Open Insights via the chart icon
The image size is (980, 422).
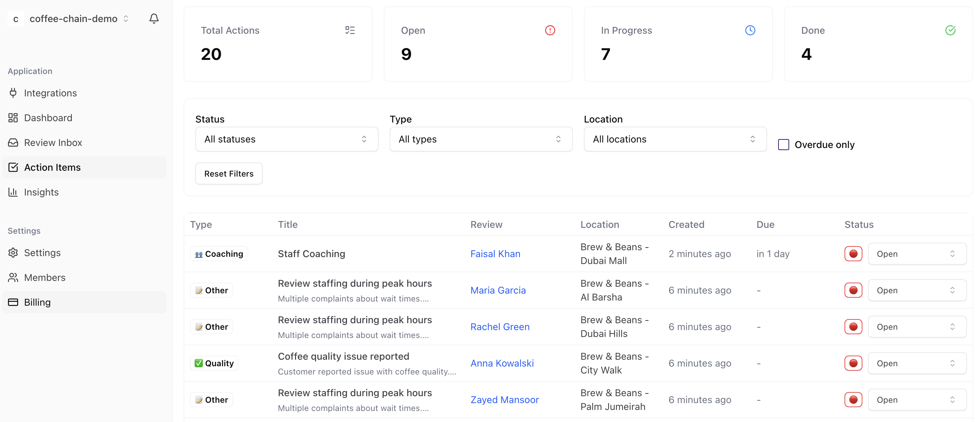point(13,192)
